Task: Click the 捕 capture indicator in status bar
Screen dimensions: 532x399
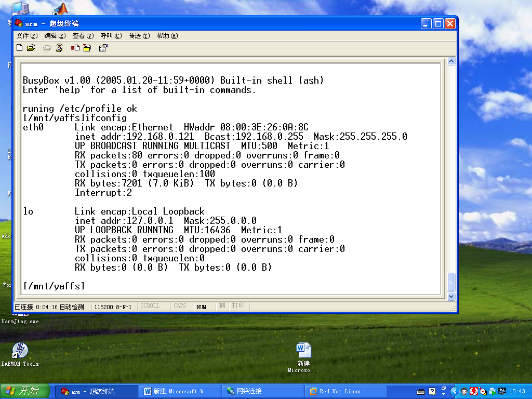Action: coord(222,305)
